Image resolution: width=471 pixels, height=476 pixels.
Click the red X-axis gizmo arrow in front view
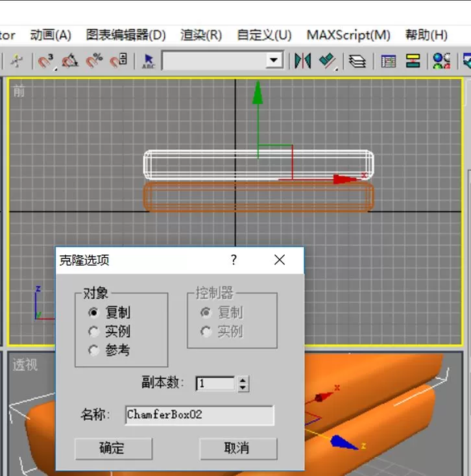pyautogui.click(x=346, y=179)
